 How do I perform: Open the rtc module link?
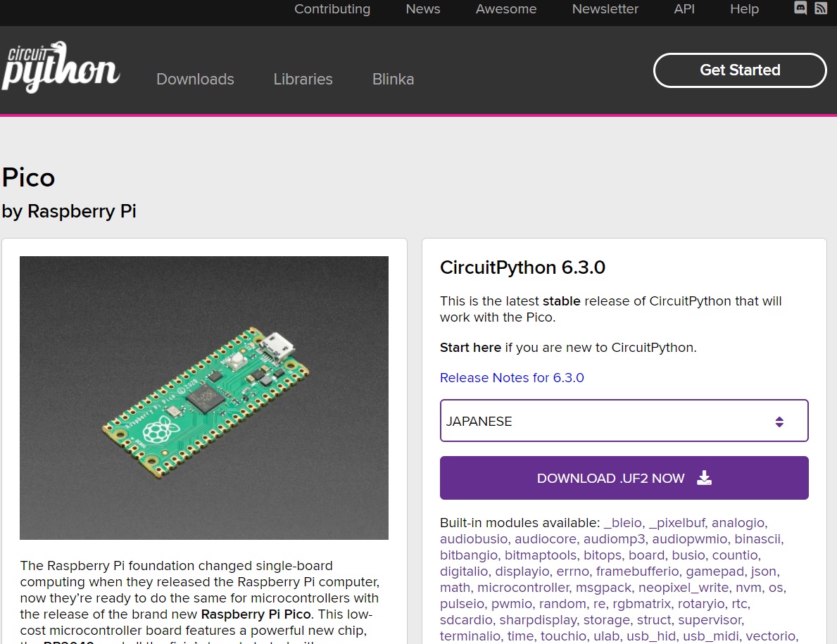point(739,604)
